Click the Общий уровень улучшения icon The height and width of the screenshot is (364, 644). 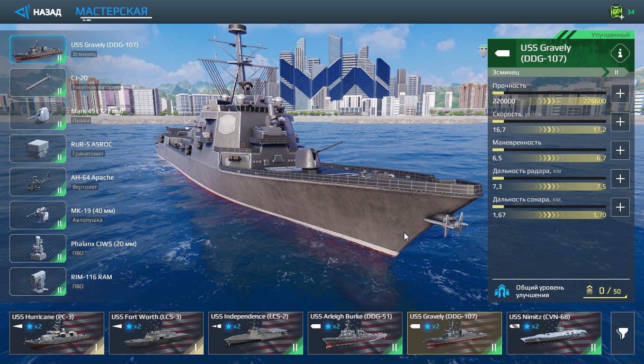(x=502, y=291)
